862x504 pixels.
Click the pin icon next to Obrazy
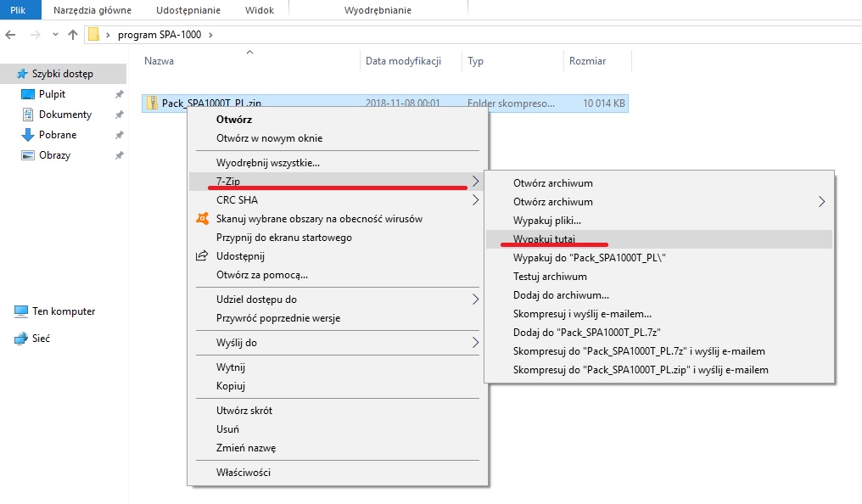(x=119, y=155)
